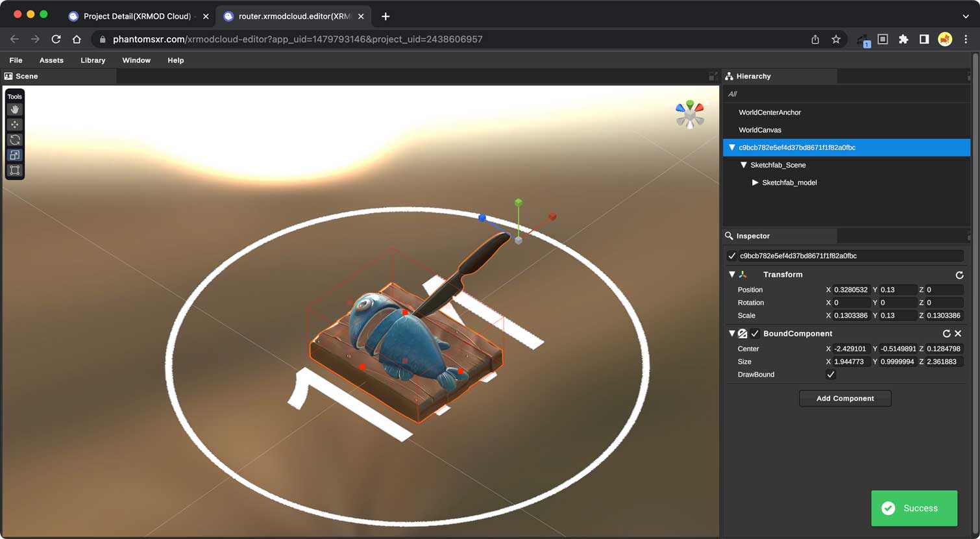Collapse the Transform component section
980x539 pixels.
tap(732, 275)
